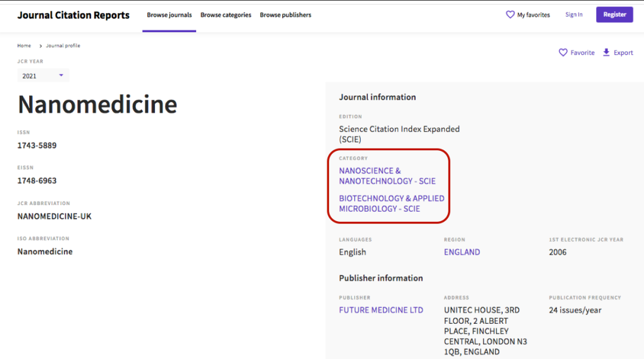The image size is (644, 359).
Task: Select the ISSN value 1743-5889
Action: pyautogui.click(x=37, y=146)
